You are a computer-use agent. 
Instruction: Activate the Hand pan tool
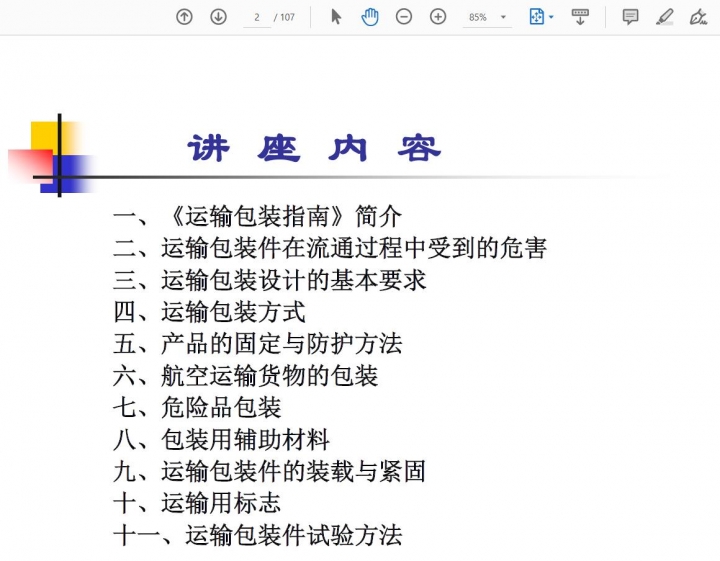(370, 17)
